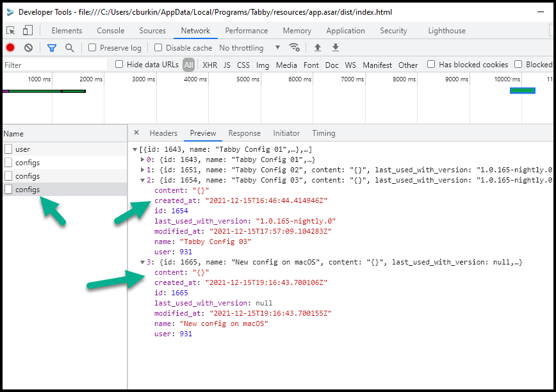
Task: Switch to the Console panel tab
Action: [111, 31]
